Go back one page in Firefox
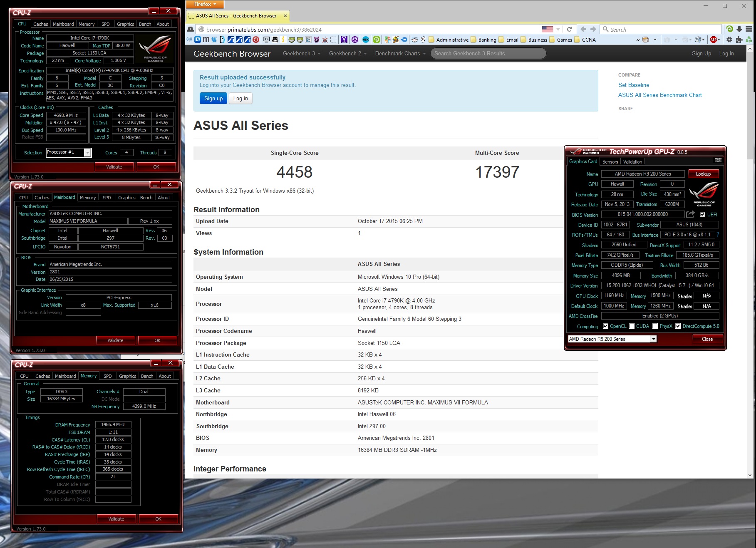Image resolution: width=756 pixels, height=548 pixels. click(583, 29)
